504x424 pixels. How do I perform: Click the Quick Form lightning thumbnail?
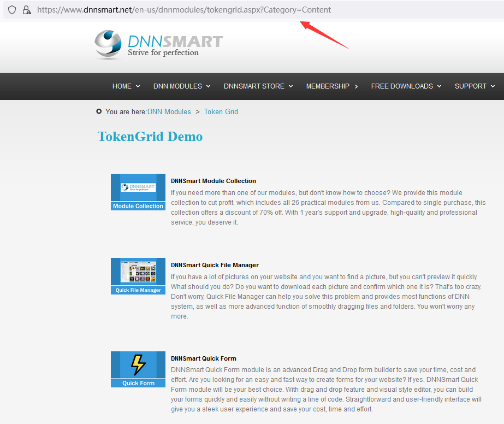138,369
